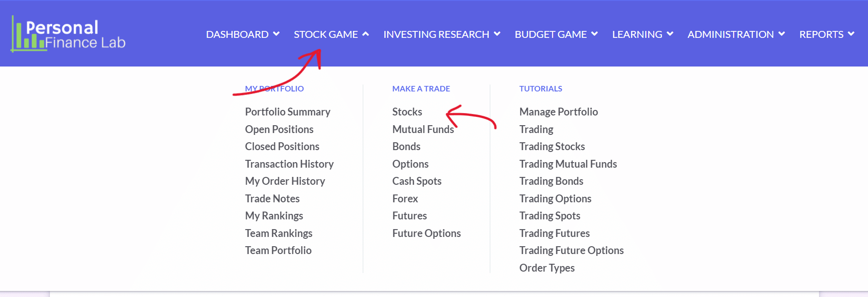View My Rankings page
This screenshot has width=868, height=297.
pyautogui.click(x=274, y=216)
